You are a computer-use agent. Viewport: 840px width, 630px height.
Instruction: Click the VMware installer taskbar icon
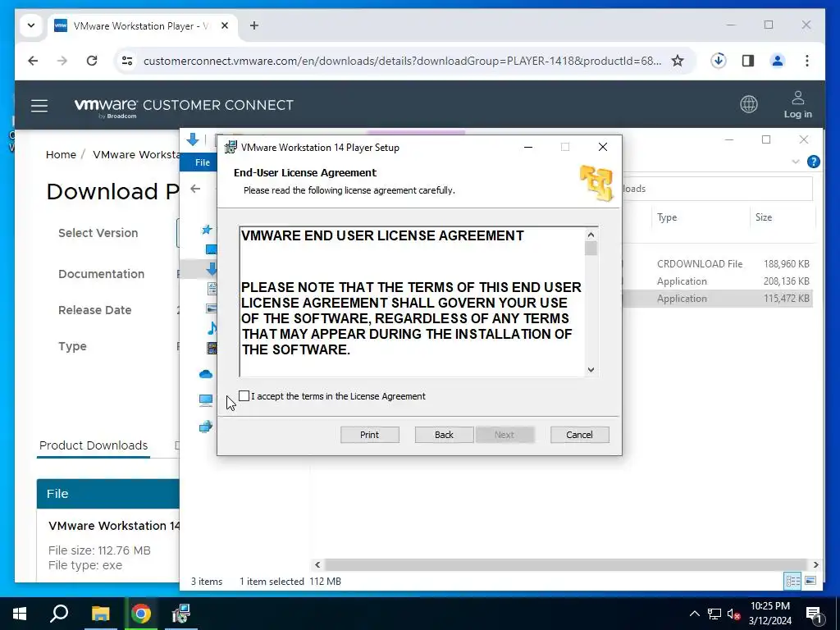click(181, 614)
